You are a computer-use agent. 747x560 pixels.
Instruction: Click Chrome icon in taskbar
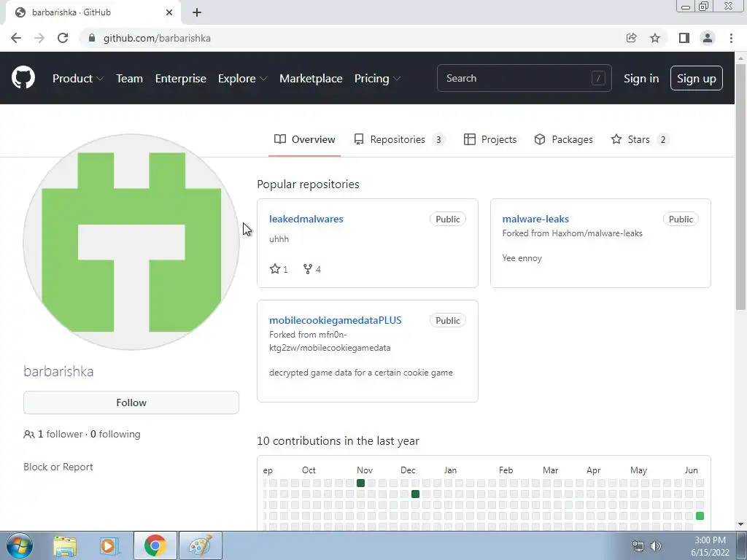(x=155, y=546)
